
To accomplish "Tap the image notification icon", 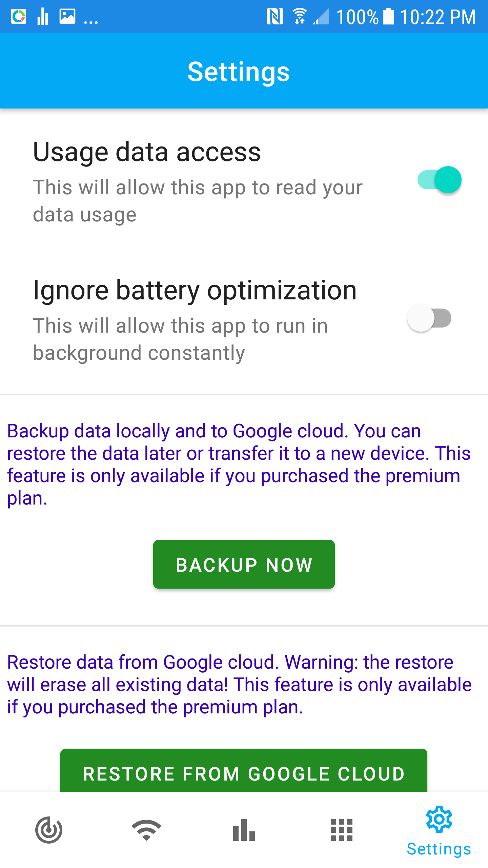I will click(67, 16).
